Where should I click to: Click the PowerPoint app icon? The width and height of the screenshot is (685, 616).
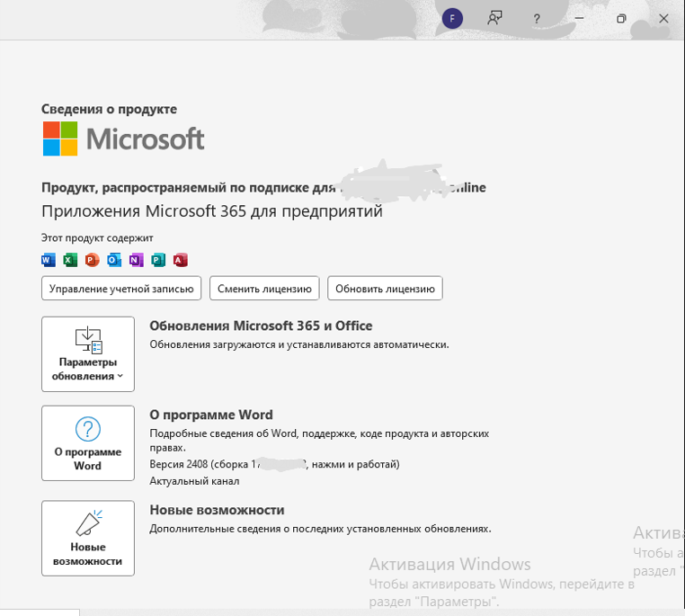tap(92, 261)
